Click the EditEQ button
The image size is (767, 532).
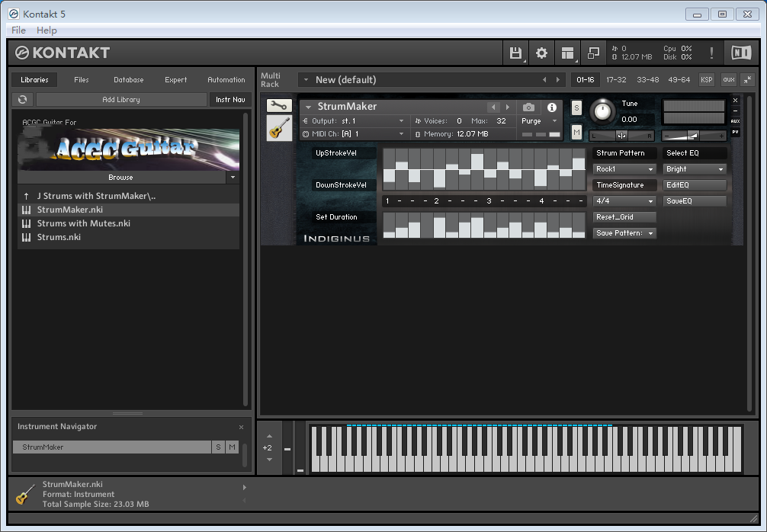click(695, 185)
